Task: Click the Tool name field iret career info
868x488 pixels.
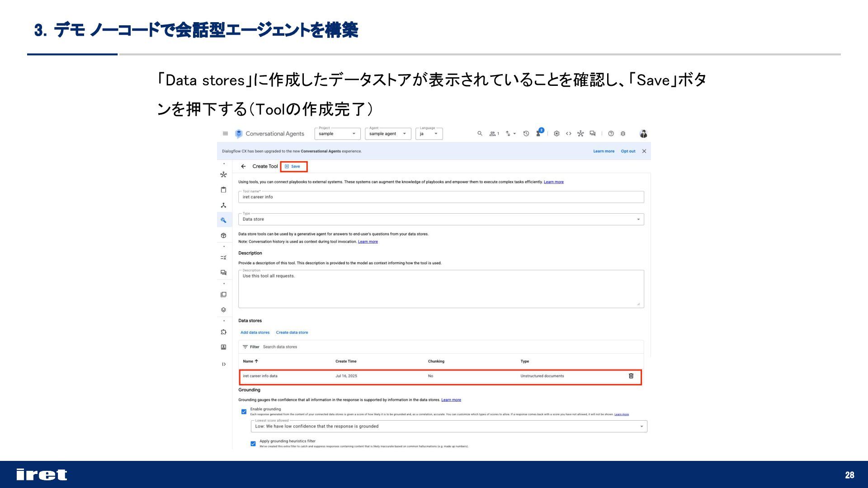Action: [441, 197]
